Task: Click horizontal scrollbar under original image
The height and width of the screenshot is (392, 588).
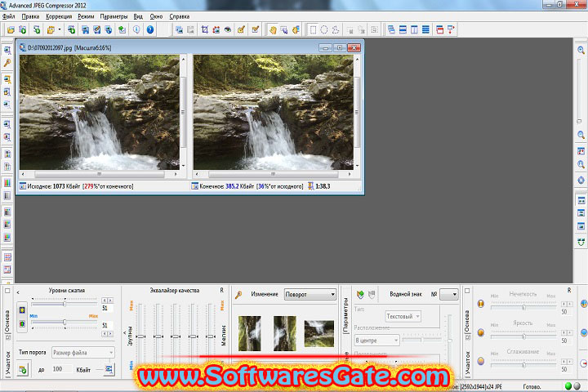Action: (100, 174)
